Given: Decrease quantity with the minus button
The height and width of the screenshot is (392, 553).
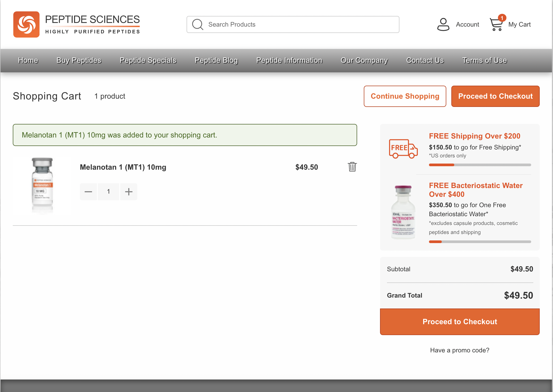Looking at the screenshot, I should point(88,191).
